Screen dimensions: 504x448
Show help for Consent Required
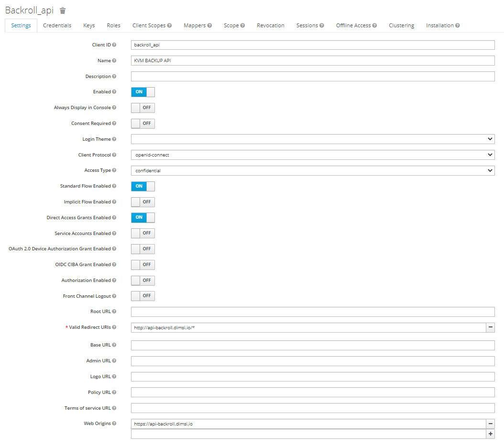[x=114, y=123]
